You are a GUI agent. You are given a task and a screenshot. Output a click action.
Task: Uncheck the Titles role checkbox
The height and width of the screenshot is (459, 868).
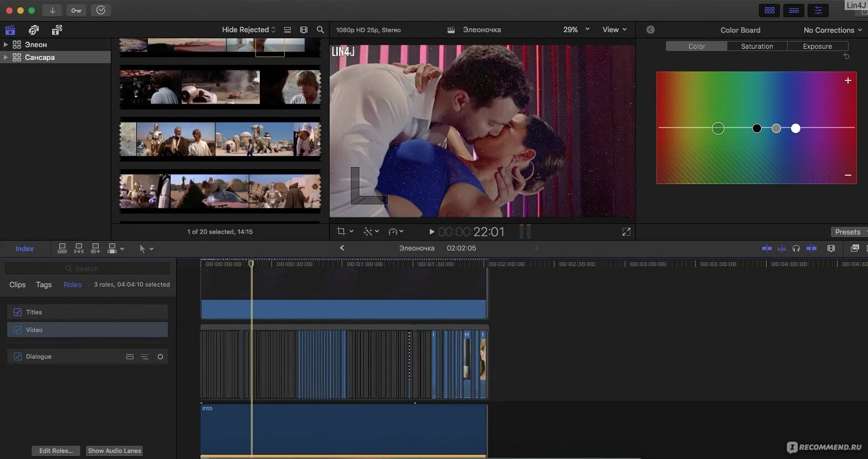tap(18, 312)
